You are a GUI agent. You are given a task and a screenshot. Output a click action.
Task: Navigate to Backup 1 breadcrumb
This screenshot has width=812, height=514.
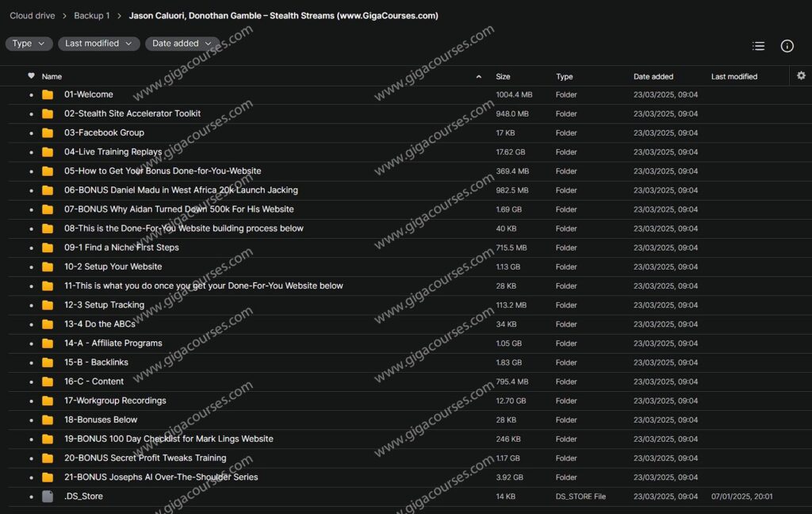tap(91, 16)
